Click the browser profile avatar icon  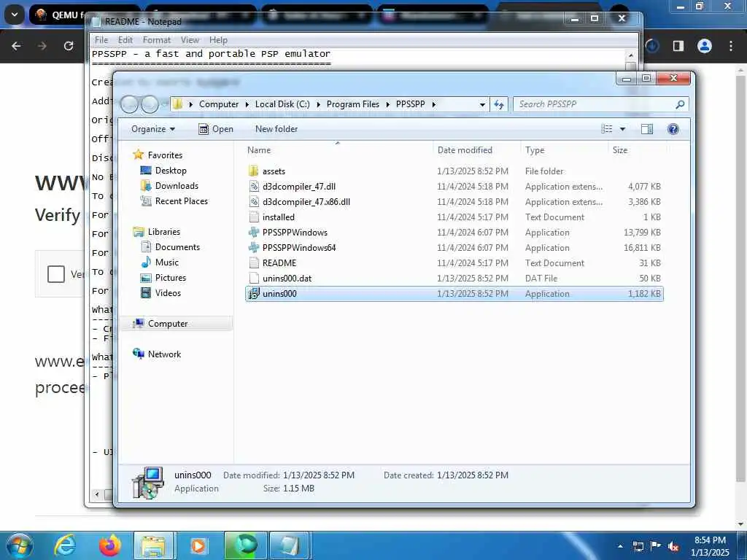click(x=705, y=46)
